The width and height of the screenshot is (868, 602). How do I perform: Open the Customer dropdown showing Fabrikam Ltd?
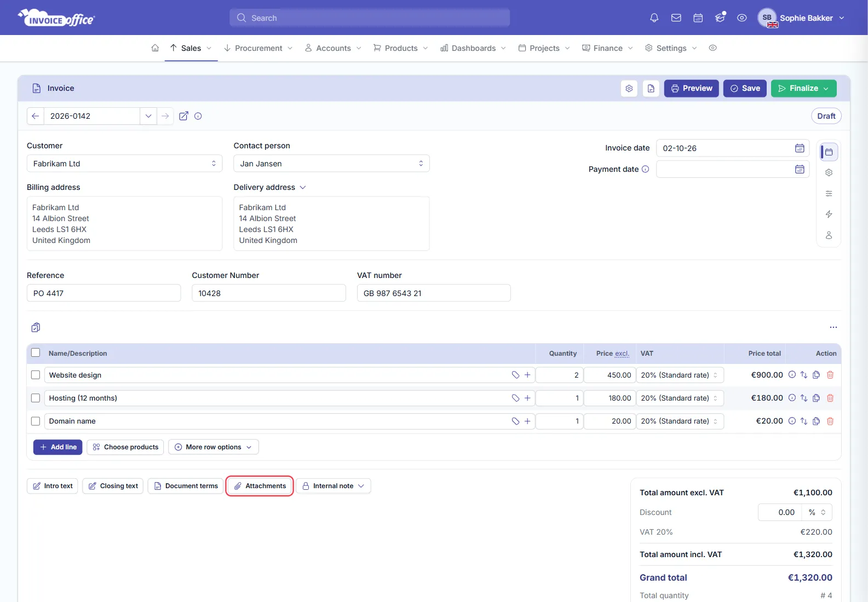pos(124,164)
